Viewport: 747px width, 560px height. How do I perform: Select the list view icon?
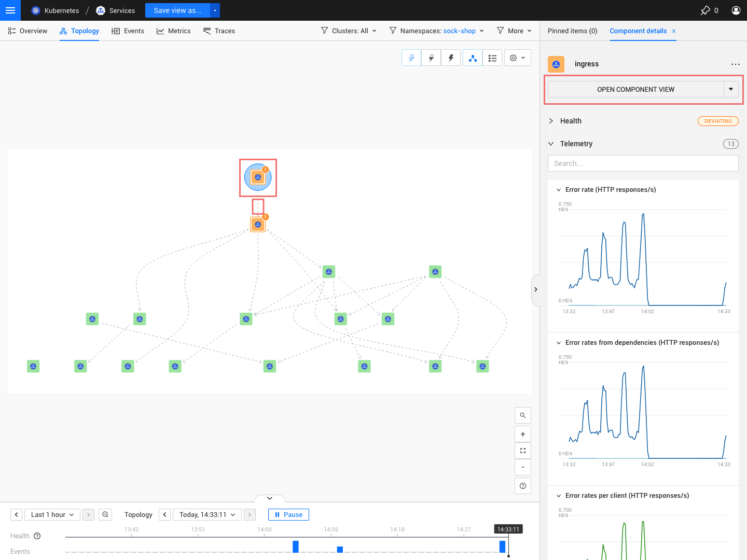tap(492, 58)
